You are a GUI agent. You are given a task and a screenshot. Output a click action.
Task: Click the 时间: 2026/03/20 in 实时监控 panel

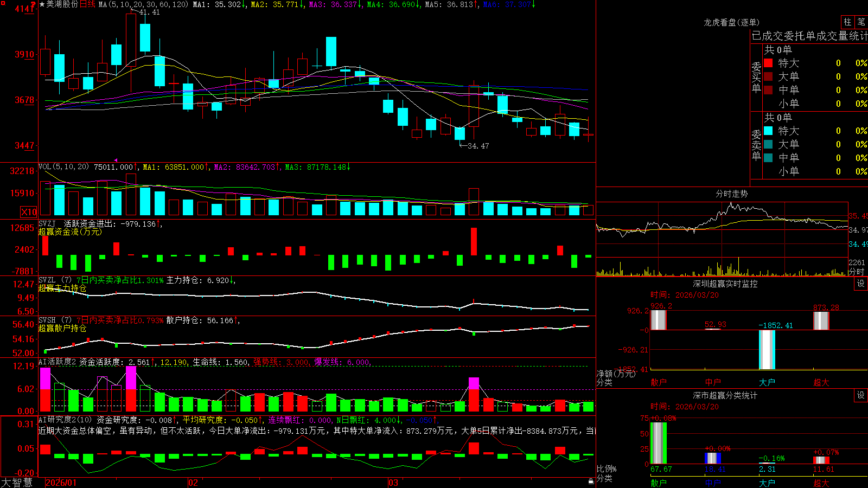point(685,295)
